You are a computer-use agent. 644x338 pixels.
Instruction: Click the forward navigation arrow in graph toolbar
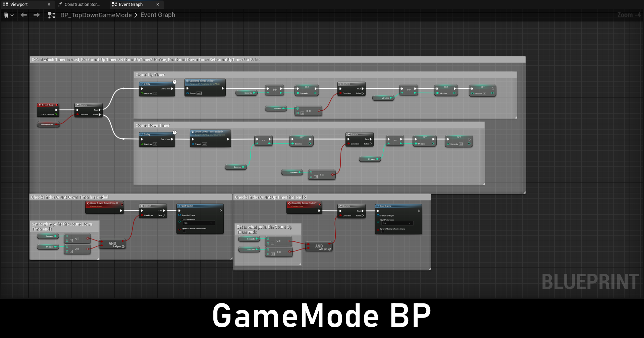pyautogui.click(x=37, y=15)
